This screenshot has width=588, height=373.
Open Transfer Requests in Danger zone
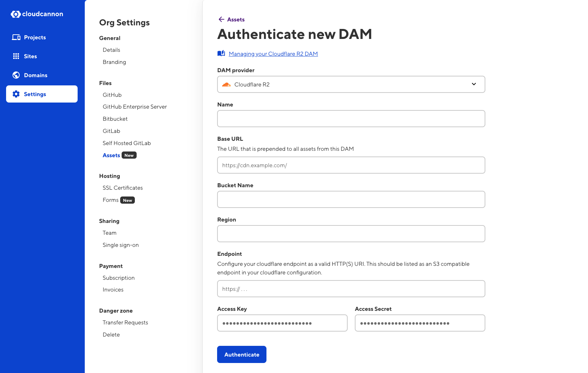tap(125, 323)
